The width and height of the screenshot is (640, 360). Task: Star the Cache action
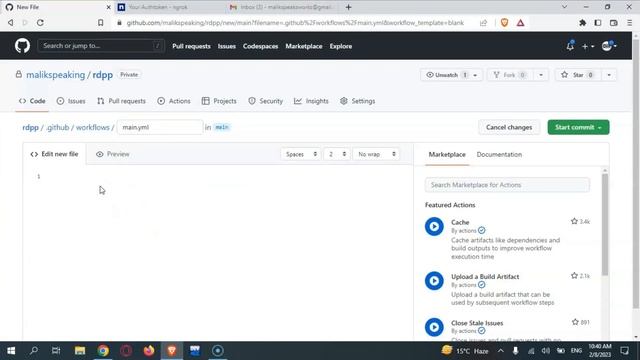(x=574, y=221)
